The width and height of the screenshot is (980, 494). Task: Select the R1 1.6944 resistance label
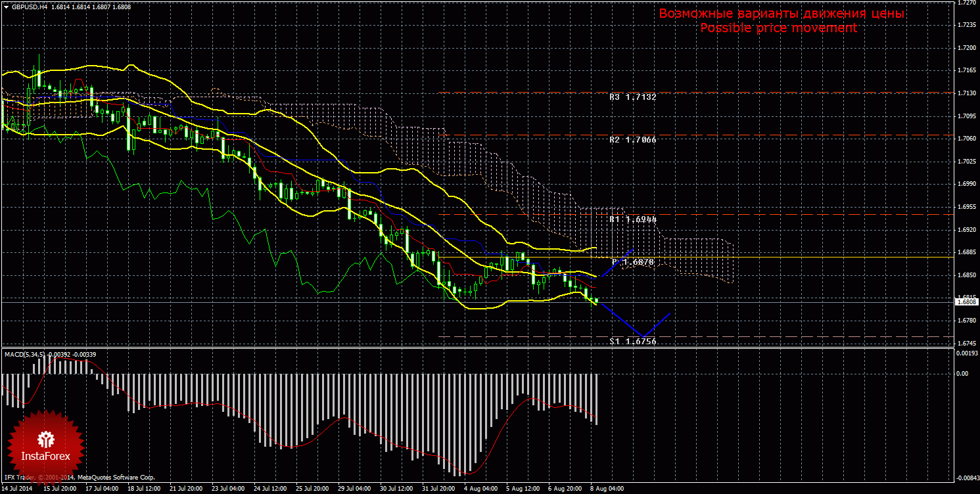coord(633,219)
